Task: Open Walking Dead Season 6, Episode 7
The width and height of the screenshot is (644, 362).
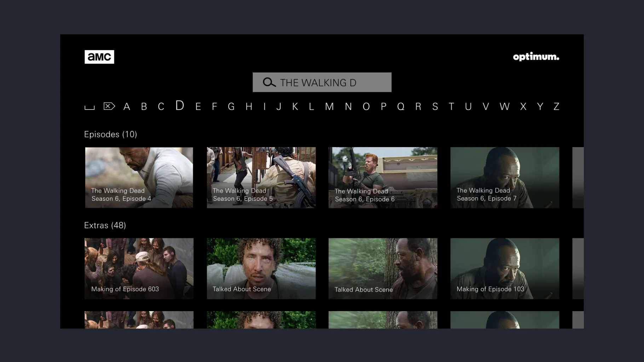Action: 505,177
